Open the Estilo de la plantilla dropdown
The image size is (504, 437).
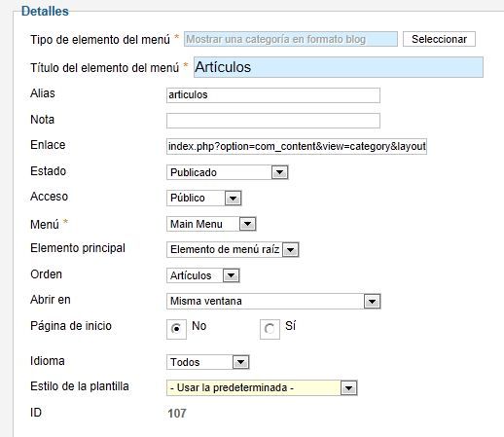click(x=262, y=387)
